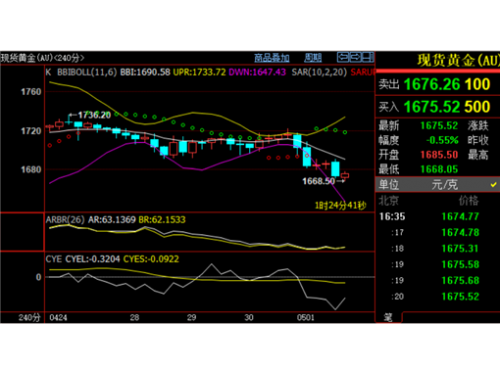Click the 240分 period label at bottom-left

[29, 317]
